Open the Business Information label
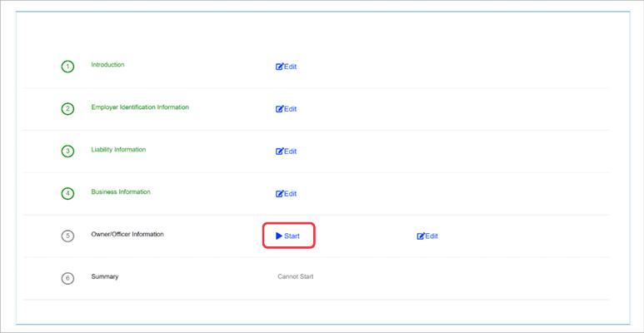The width and height of the screenshot is (644, 333). pos(121,192)
